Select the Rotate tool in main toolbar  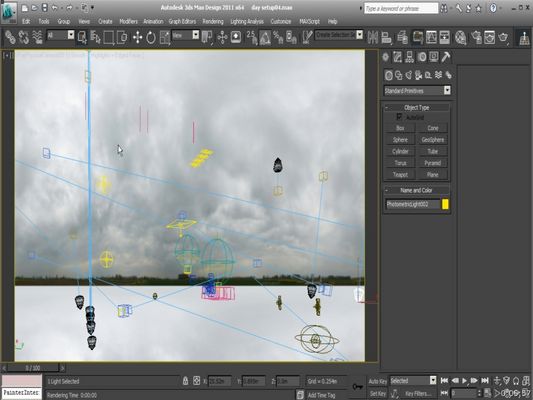pyautogui.click(x=151, y=37)
